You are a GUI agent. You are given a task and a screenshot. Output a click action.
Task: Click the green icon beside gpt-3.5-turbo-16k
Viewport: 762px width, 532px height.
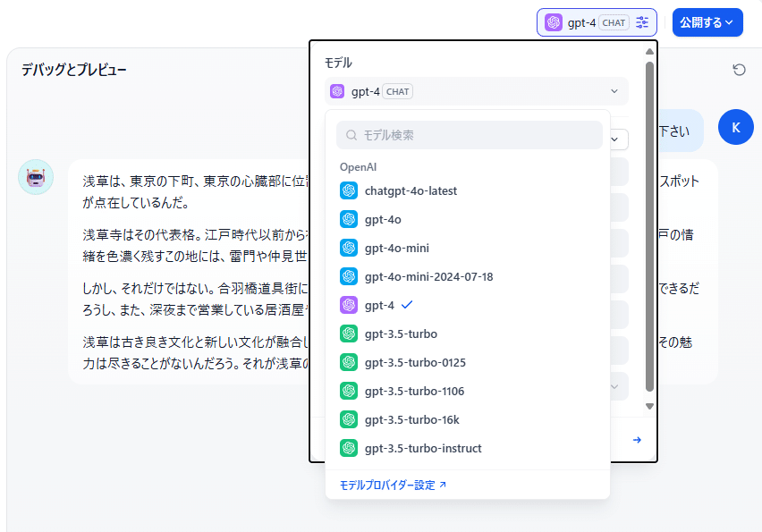[x=349, y=419]
